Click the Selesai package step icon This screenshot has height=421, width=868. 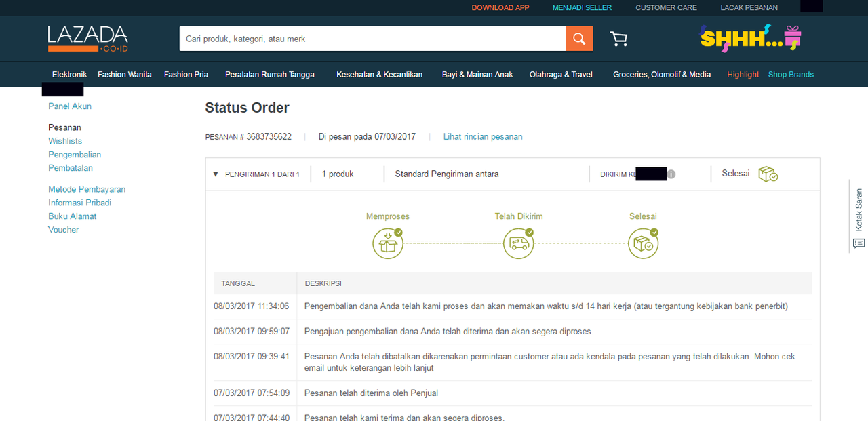point(643,243)
